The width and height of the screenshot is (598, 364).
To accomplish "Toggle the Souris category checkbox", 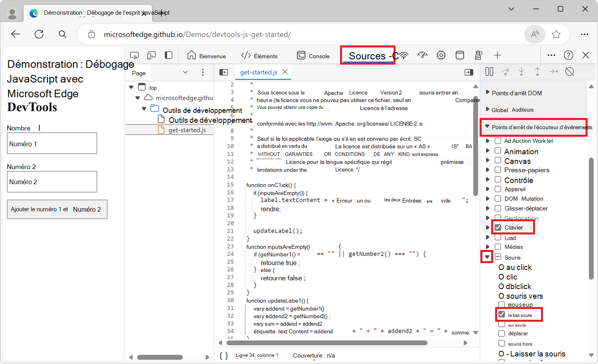I will (498, 257).
